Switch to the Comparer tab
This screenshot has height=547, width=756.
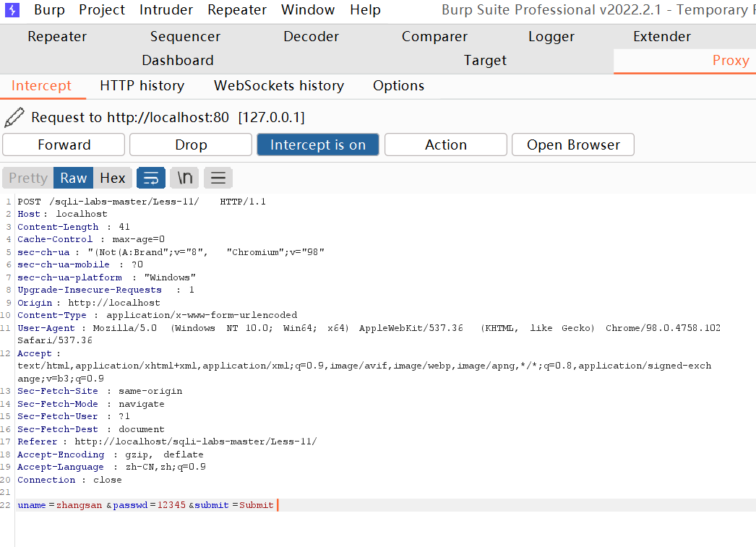coord(434,36)
